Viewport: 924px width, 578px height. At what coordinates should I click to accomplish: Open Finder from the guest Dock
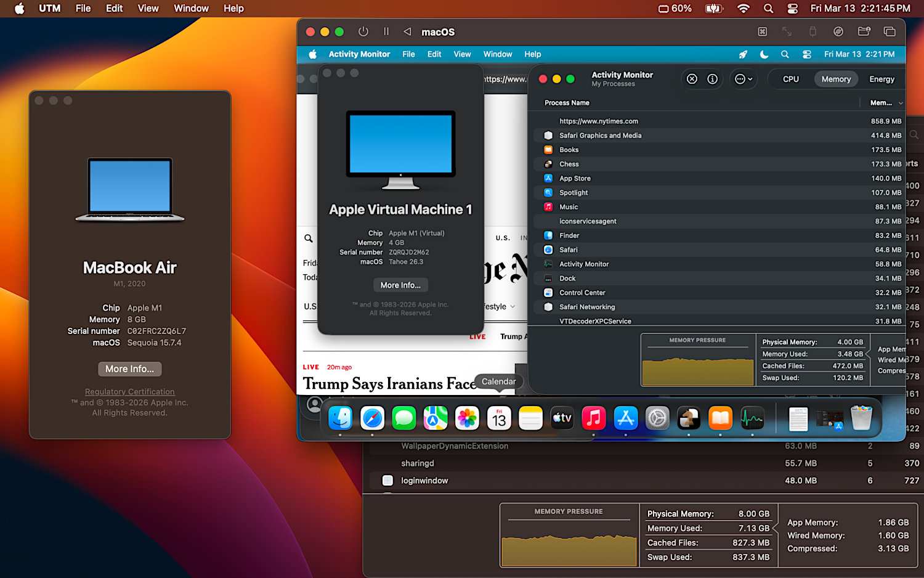pos(340,418)
